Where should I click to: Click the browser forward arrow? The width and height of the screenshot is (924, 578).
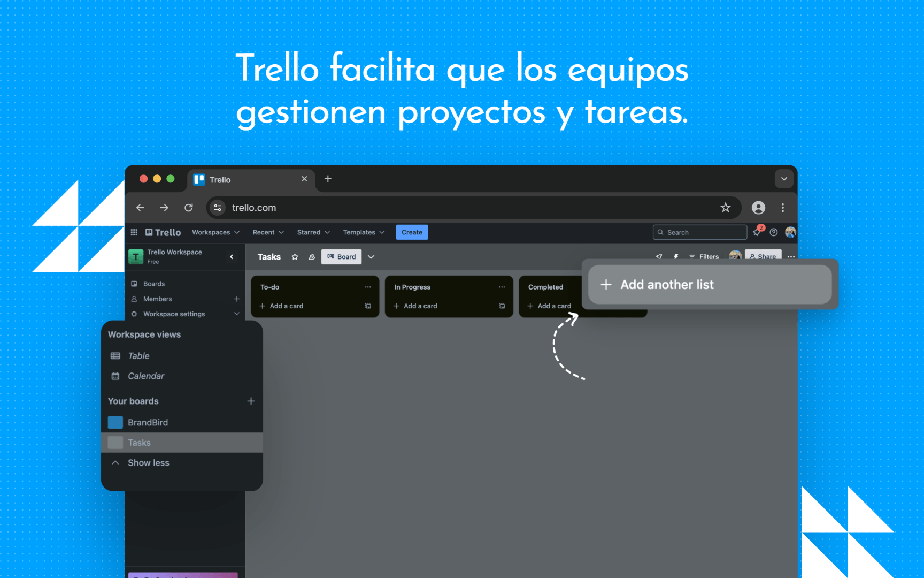pyautogui.click(x=164, y=208)
